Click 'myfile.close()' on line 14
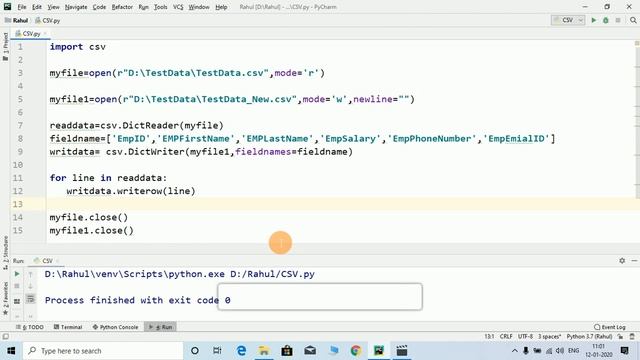This screenshot has width=640, height=360. [89, 217]
